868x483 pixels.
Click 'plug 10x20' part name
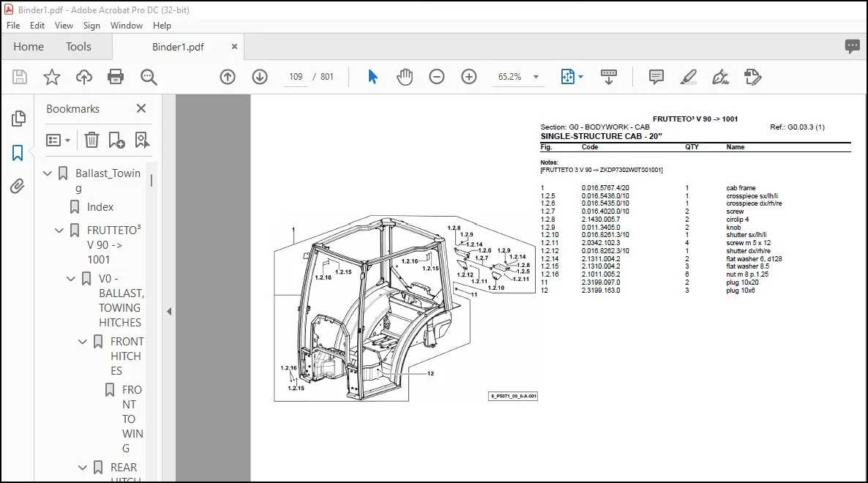click(x=742, y=282)
